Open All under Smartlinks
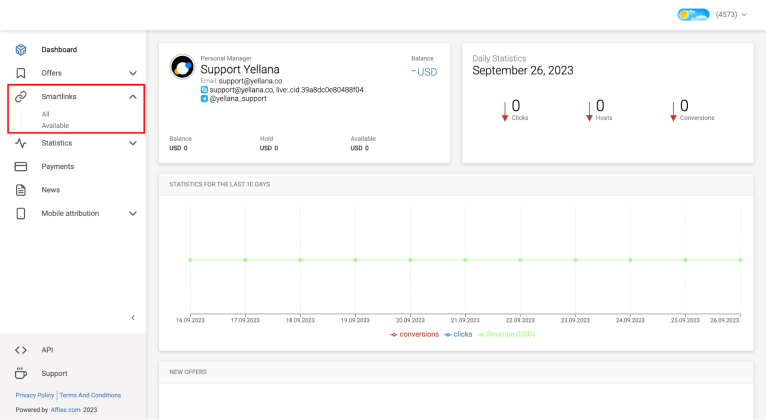Image resolution: width=766 pixels, height=420 pixels. point(46,114)
